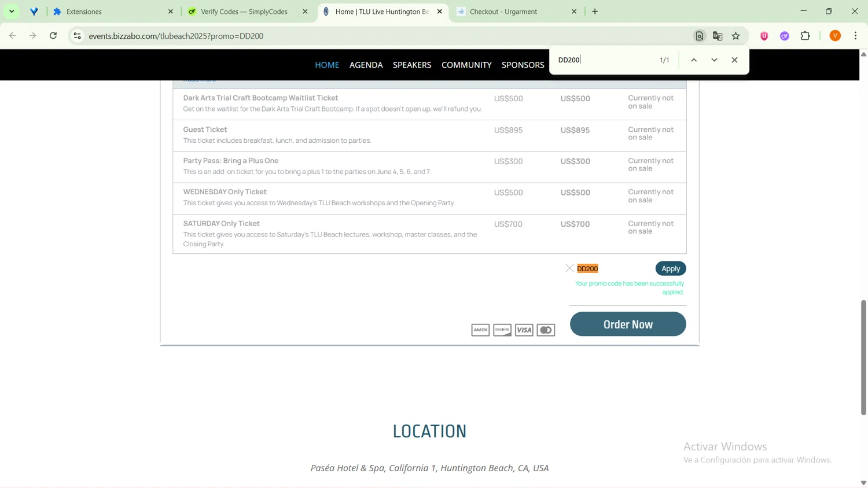Click the scrollbar up arrow

[863, 54]
